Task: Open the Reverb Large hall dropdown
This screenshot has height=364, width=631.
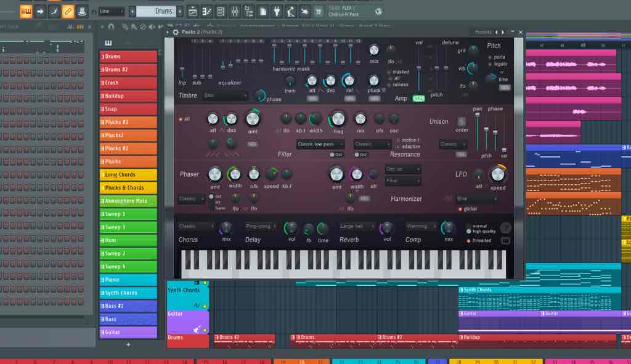Action: click(x=357, y=227)
